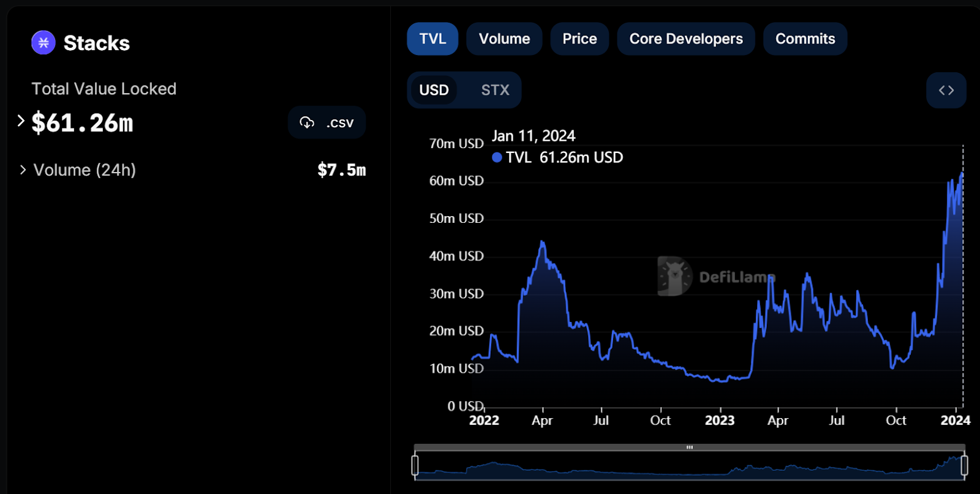Screen dimensions: 980x494
Task: Click the Jan 11, 2024 tooltip date
Action: point(533,136)
